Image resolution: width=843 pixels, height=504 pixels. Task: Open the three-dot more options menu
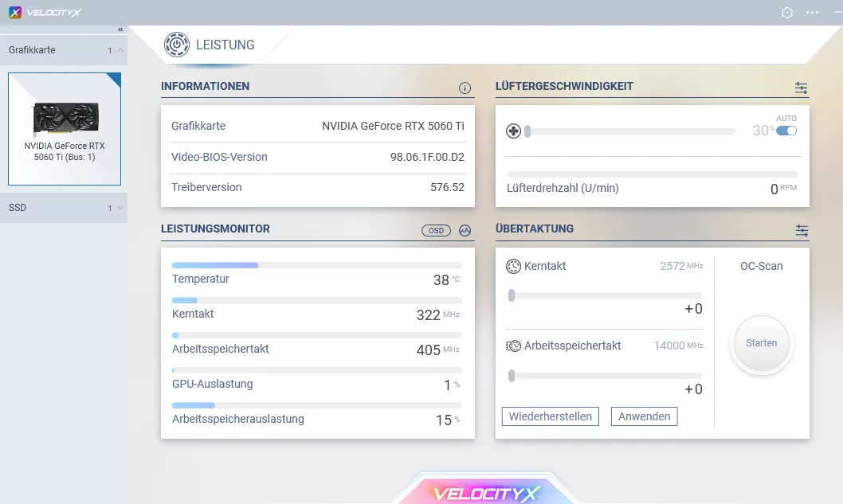click(x=813, y=13)
